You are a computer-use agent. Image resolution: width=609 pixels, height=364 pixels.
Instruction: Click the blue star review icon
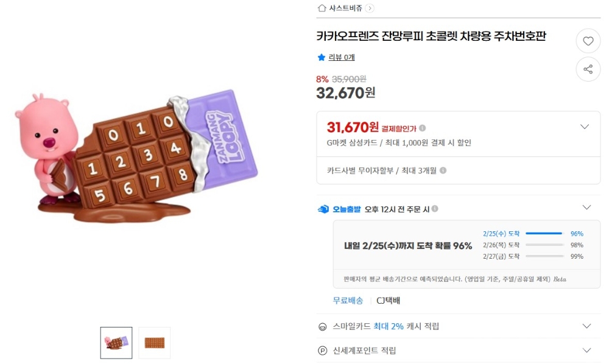click(321, 57)
